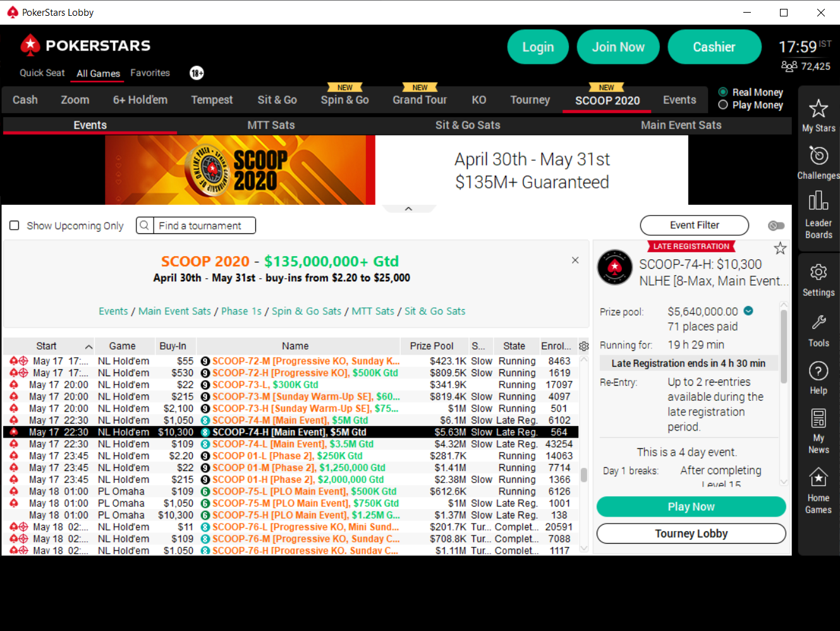840x631 pixels.
Task: Open the Spin & Go tab
Action: pos(345,100)
